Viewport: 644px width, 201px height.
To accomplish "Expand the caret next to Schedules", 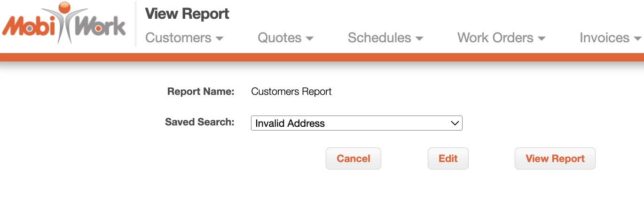I will [x=419, y=39].
